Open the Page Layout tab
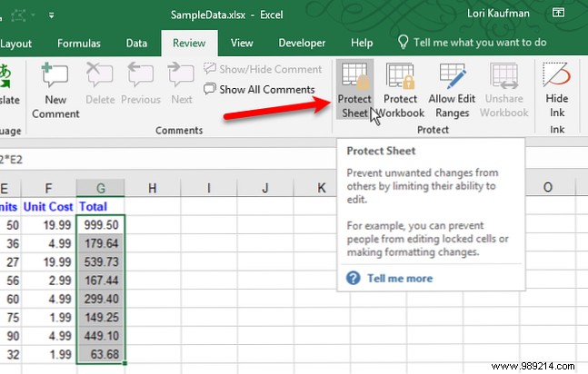 pos(16,43)
